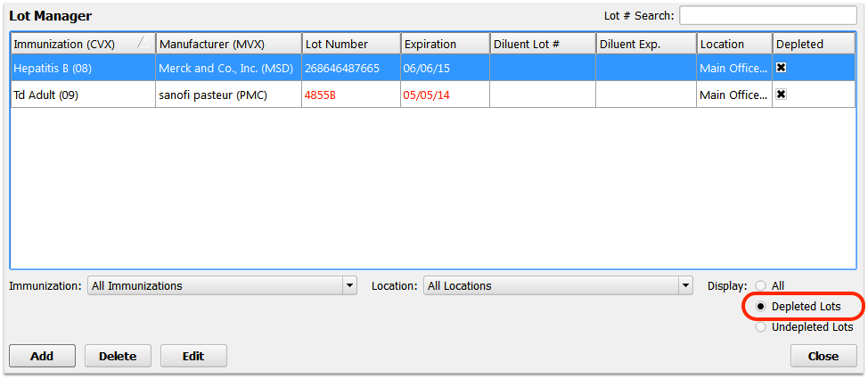This screenshot has width=868, height=379.
Task: Click lot number 268646487665
Action: click(x=351, y=68)
